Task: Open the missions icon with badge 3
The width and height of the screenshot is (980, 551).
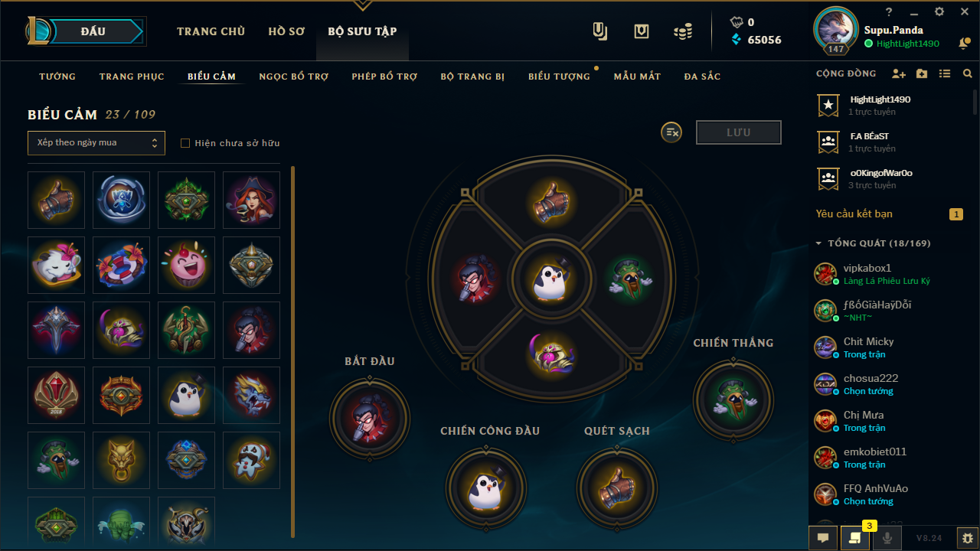Action: (x=854, y=538)
